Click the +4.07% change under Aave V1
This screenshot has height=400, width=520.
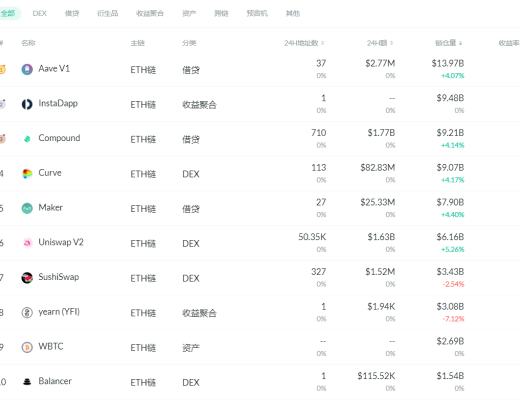pyautogui.click(x=453, y=76)
